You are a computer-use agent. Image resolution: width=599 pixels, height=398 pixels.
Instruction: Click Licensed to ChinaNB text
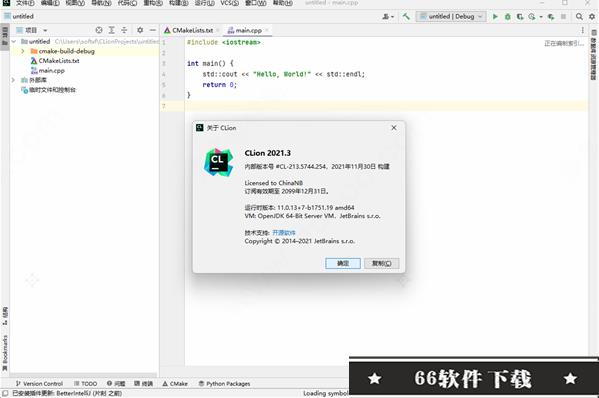(x=274, y=183)
